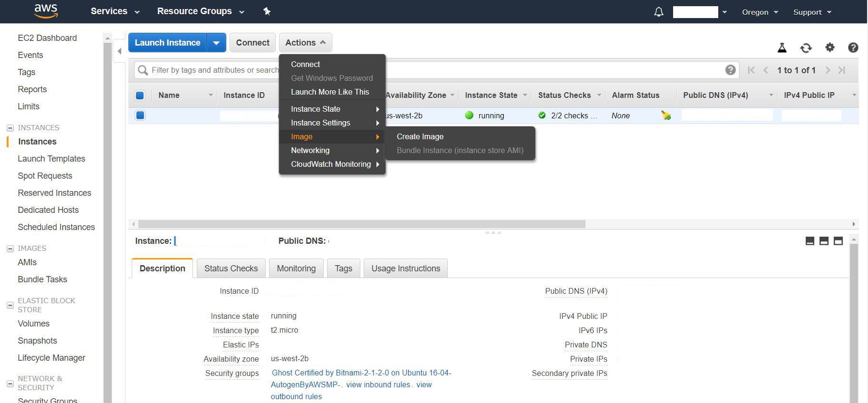Image resolution: width=868 pixels, height=403 pixels.
Task: Open the Networking submenu
Action: (x=332, y=150)
